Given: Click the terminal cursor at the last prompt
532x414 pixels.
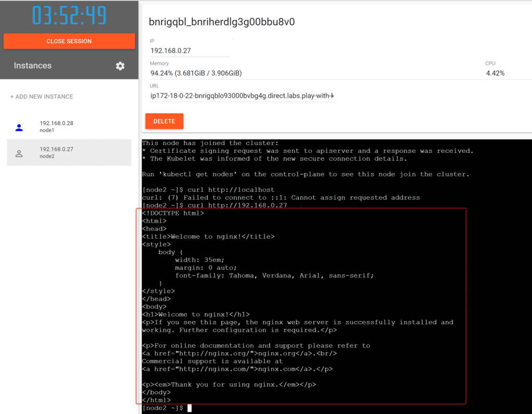Looking at the screenshot, I should click(190, 408).
